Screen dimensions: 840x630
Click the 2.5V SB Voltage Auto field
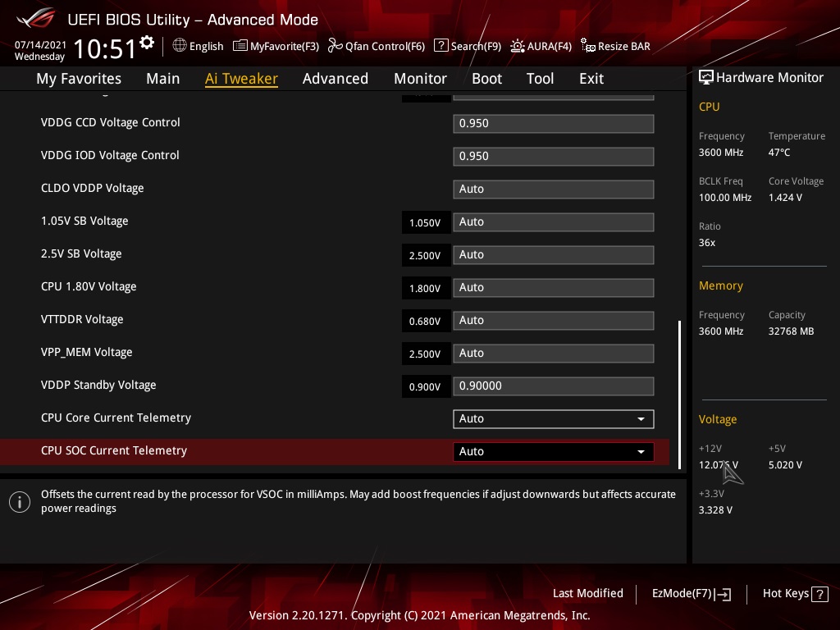[x=554, y=255]
